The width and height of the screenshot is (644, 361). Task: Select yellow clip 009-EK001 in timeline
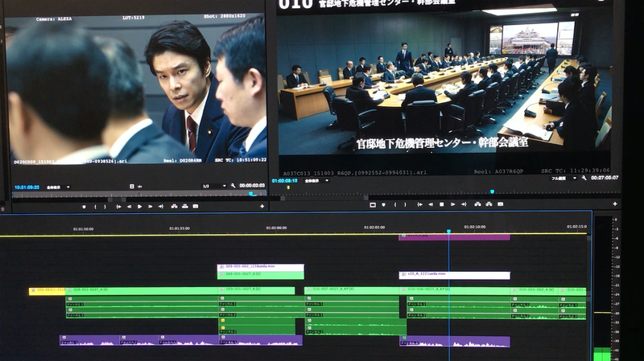click(x=47, y=291)
